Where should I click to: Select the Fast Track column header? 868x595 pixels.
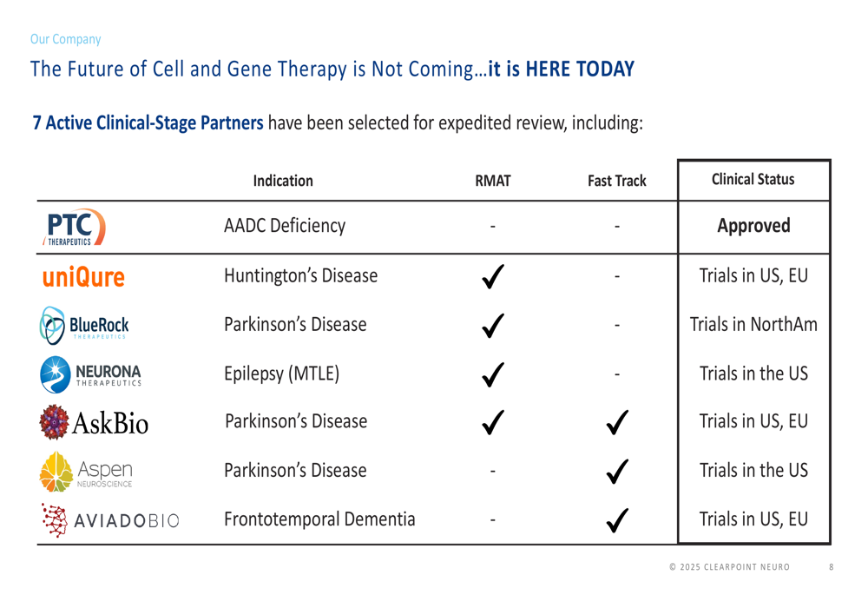point(616,182)
